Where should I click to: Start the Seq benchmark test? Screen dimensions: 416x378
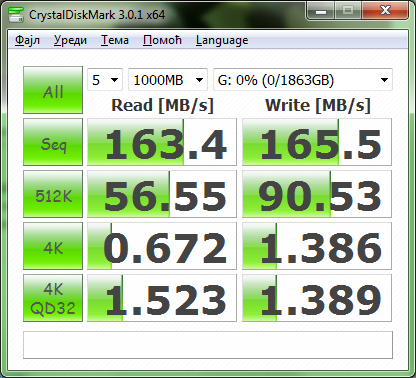(x=53, y=142)
